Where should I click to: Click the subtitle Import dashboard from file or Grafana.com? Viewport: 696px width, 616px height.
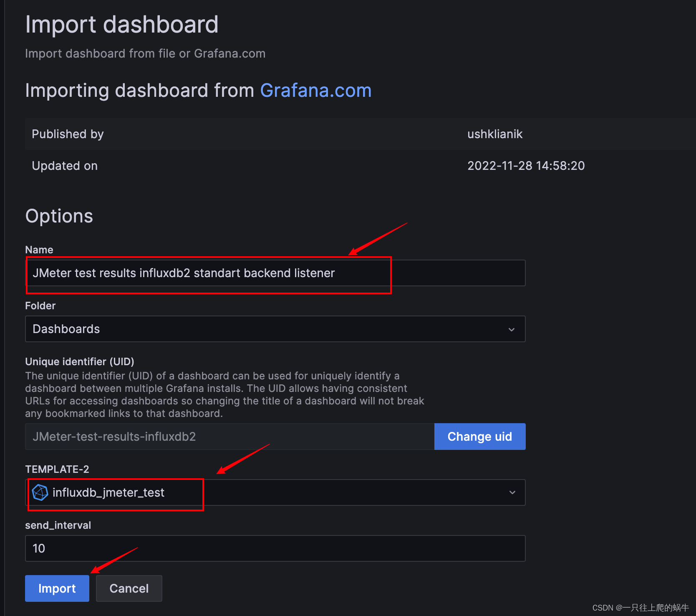145,53
